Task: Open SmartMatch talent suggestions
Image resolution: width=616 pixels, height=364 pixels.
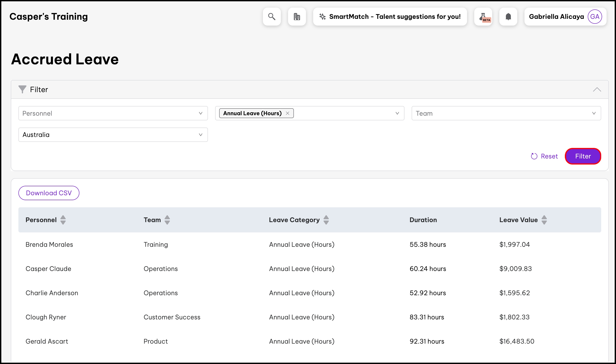Action: pyautogui.click(x=390, y=16)
